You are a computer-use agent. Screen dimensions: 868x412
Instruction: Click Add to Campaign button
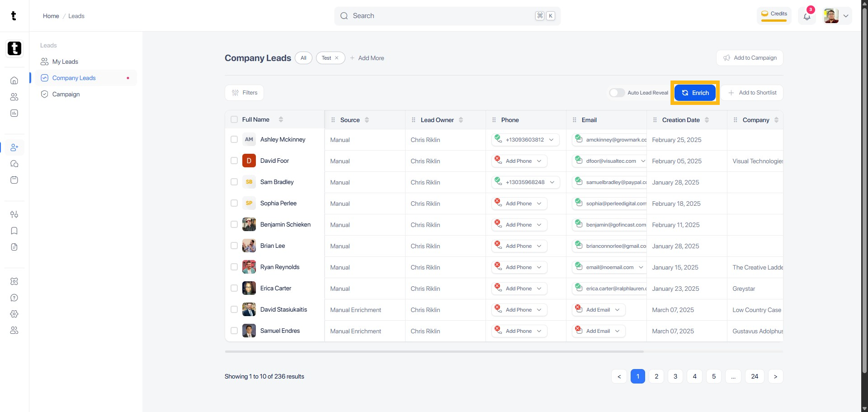click(x=750, y=58)
